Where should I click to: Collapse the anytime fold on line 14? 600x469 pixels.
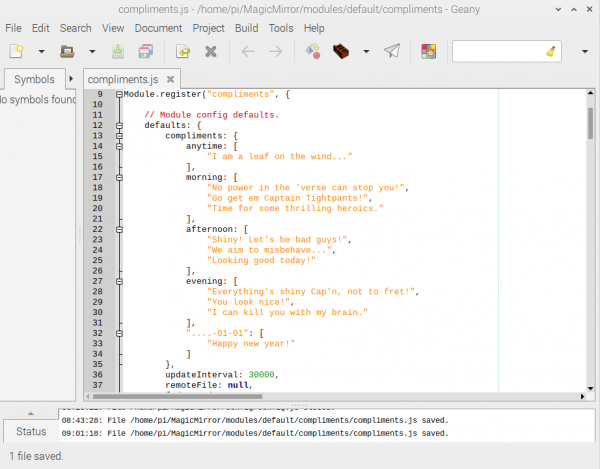(119, 146)
